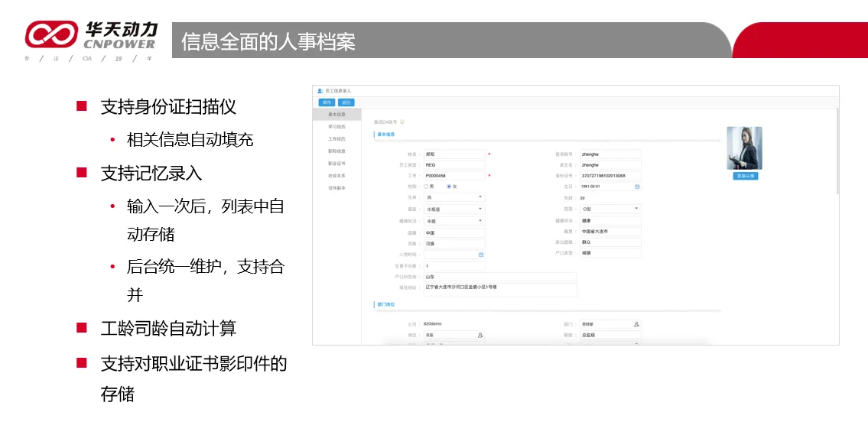The height and width of the screenshot is (435, 868).
Task: Click the person picker icon in 部门 field
Action: [x=636, y=324]
